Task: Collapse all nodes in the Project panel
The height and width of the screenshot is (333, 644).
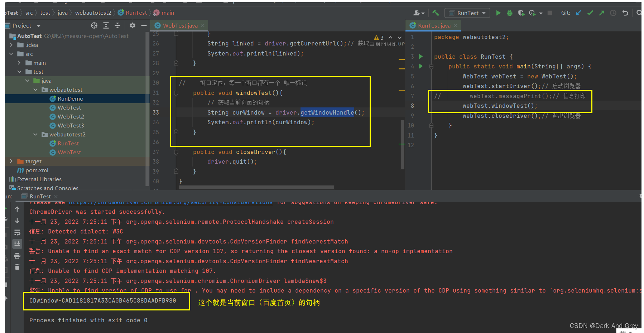Action: [117, 25]
